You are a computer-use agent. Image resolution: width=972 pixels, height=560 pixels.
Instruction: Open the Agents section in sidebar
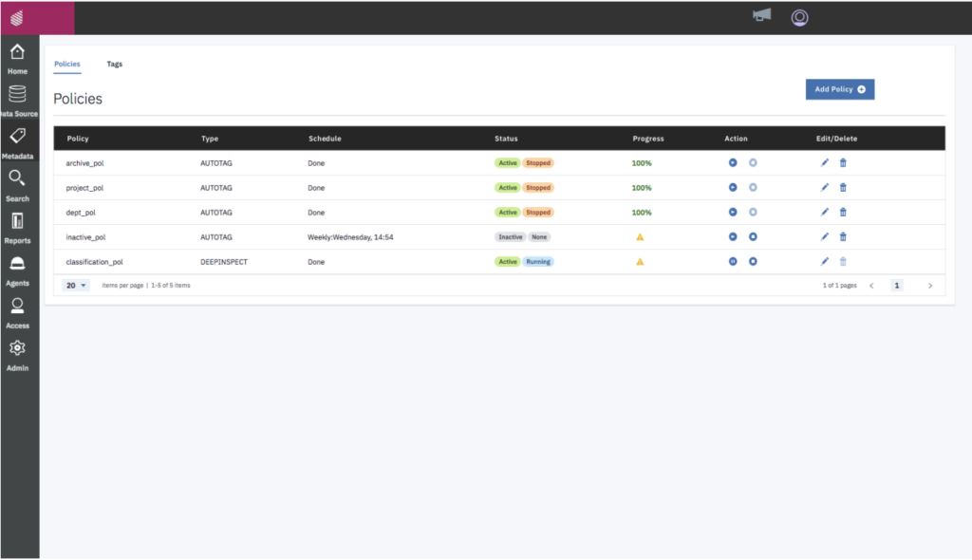pyautogui.click(x=17, y=269)
